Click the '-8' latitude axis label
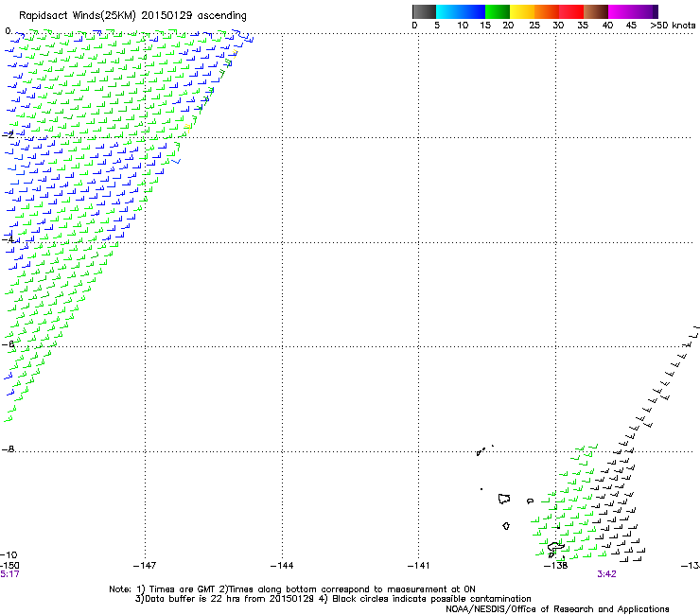 pyautogui.click(x=8, y=448)
